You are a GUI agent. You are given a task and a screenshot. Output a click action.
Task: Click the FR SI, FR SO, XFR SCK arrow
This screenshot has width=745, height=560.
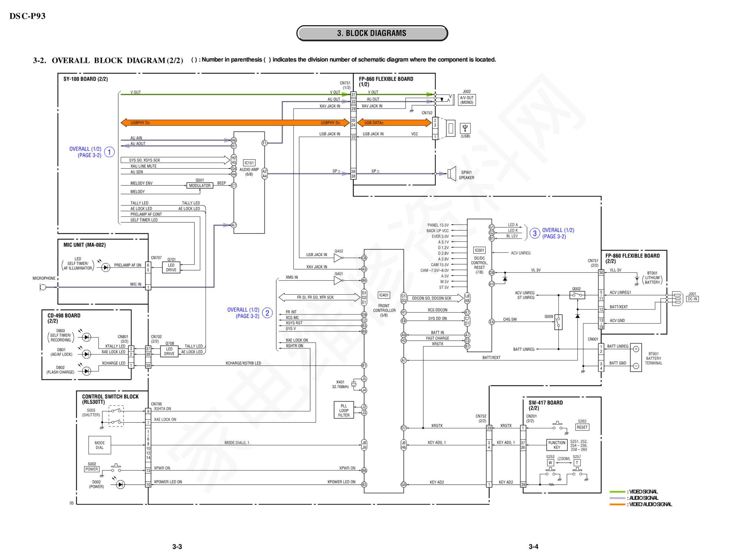point(319,298)
